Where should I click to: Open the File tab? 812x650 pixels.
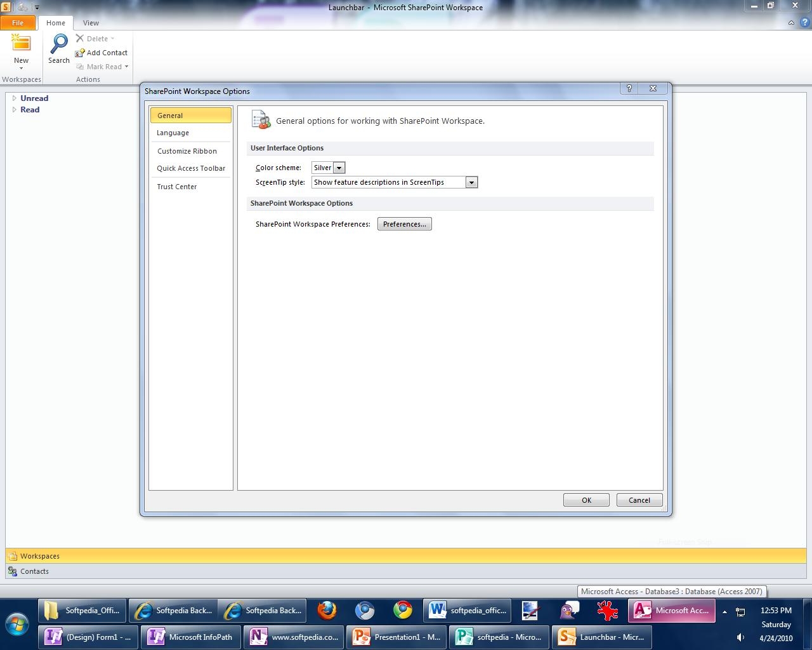(18, 23)
